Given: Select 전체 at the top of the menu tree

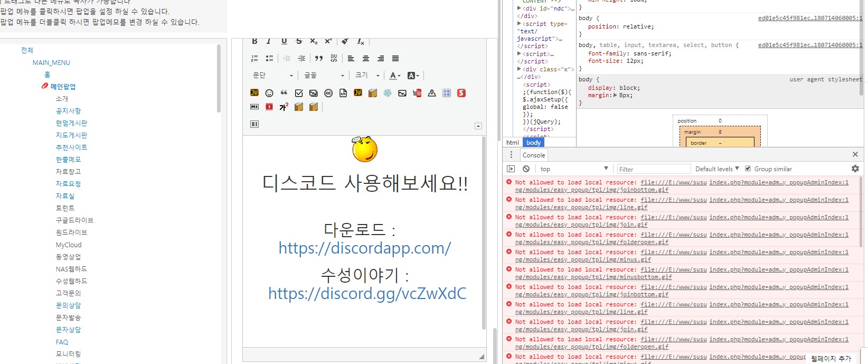Looking at the screenshot, I should click(27, 50).
